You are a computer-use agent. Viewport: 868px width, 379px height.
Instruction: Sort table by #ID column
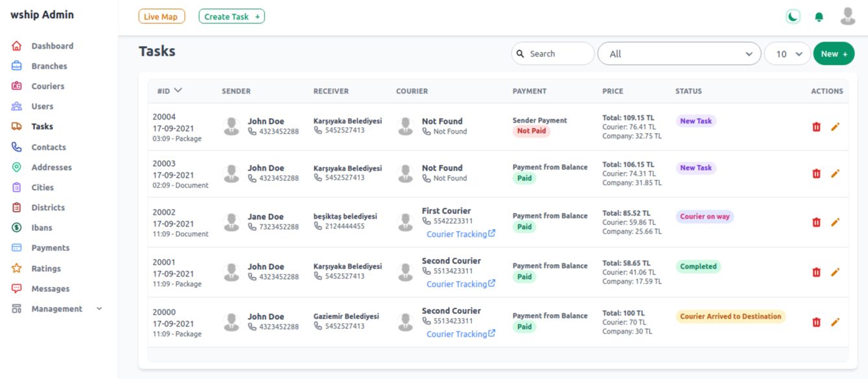169,91
